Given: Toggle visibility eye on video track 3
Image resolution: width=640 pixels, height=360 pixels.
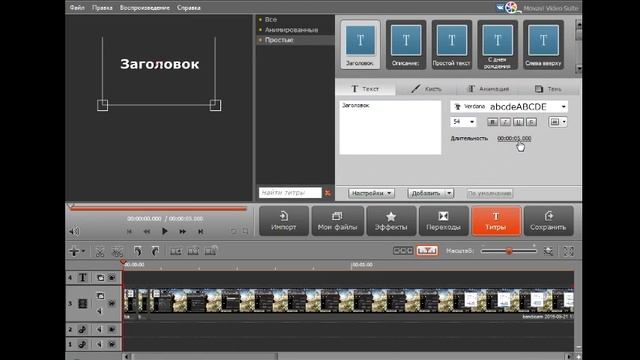Looking at the screenshot, I should point(112,304).
